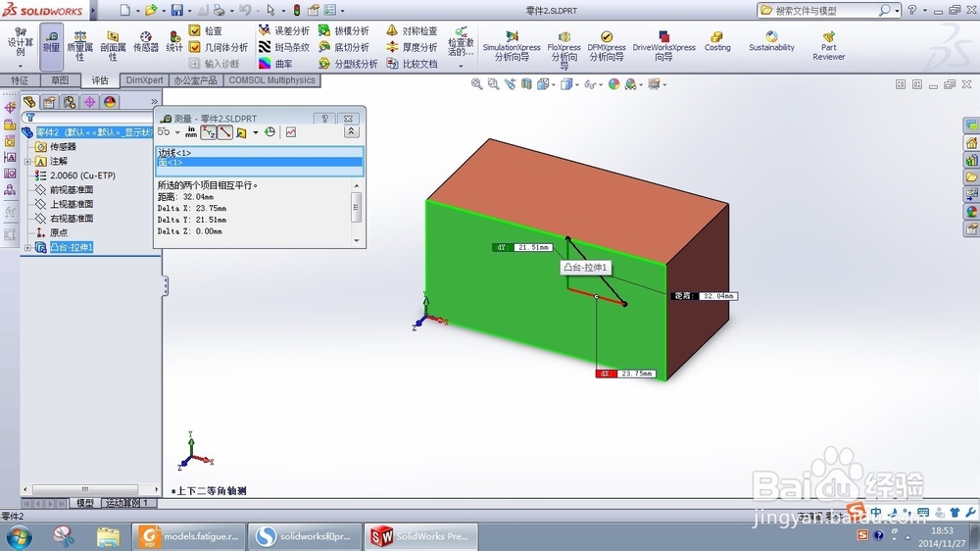Viewport: 980px width, 551px height.
Task: Open projected-on dropdown in Measure dialog
Action: point(256,132)
